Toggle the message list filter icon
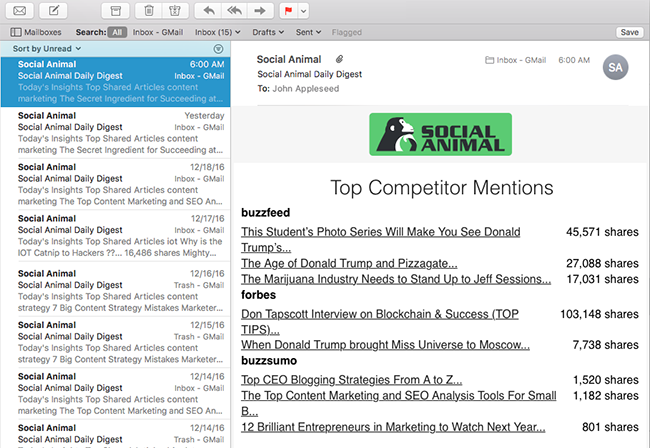The width and height of the screenshot is (650, 448). pyautogui.click(x=218, y=49)
